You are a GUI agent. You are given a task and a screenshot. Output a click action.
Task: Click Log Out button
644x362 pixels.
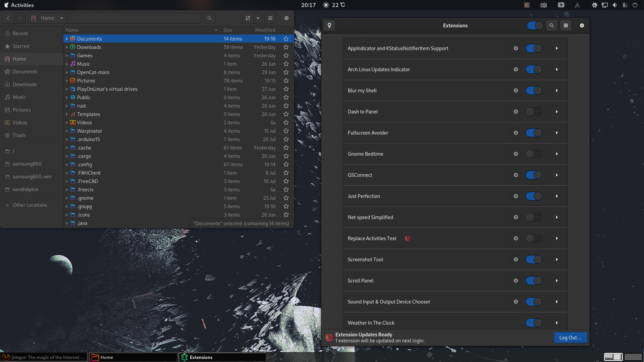pyautogui.click(x=570, y=338)
